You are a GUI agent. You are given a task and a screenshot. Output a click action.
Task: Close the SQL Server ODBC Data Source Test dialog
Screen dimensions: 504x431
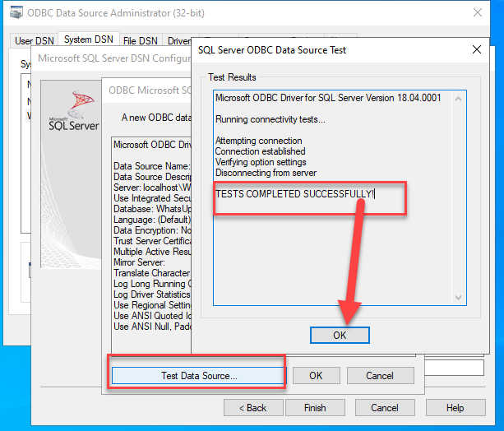pos(477,49)
